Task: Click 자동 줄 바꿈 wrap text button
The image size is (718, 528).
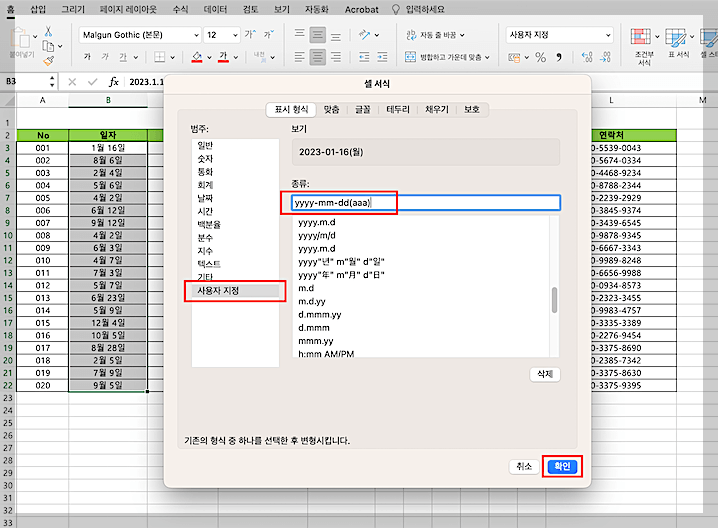Action: pyautogui.click(x=435, y=35)
